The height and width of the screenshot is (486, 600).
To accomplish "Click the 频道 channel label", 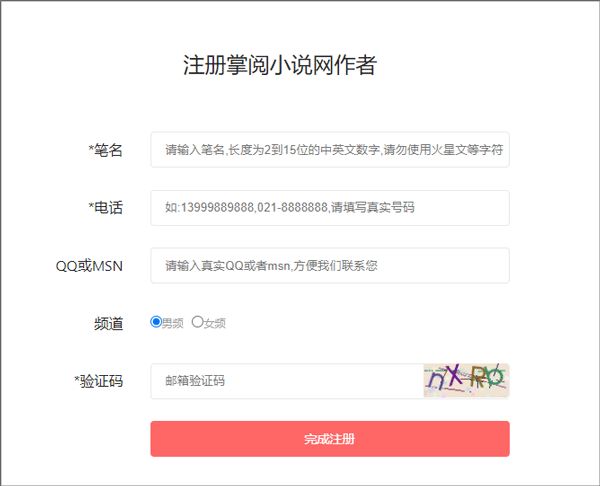I will click(108, 323).
